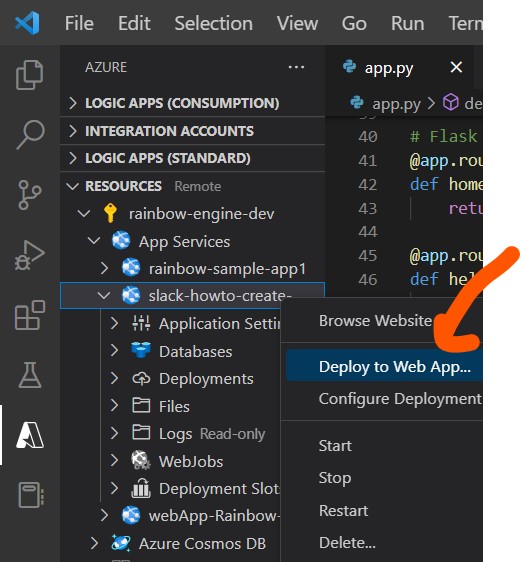Open the Testing flask icon

tap(30, 375)
